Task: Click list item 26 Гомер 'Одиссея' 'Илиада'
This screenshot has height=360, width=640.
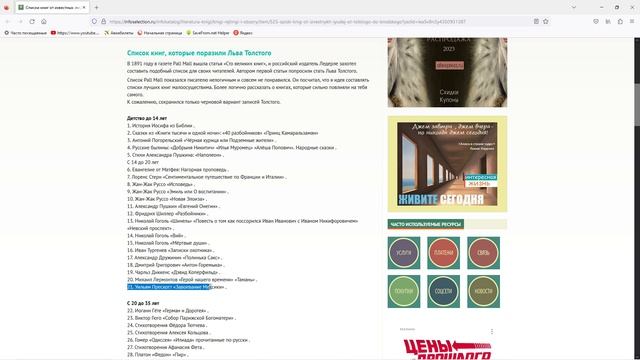Action: pyautogui.click(x=188, y=340)
